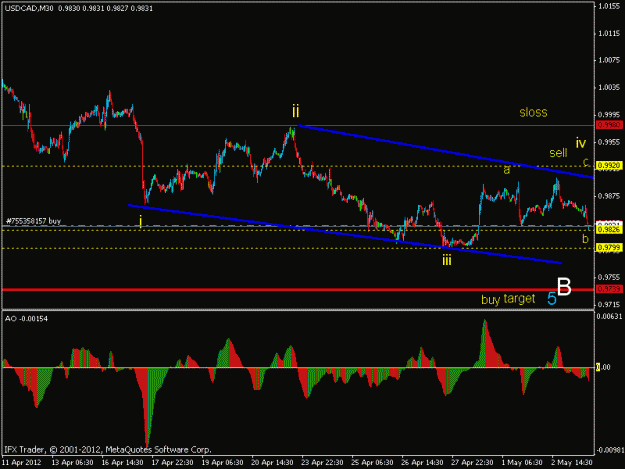The width and height of the screenshot is (625, 469).
Task: Click the '20 Apr 14:30' time label
Action: 272,462
